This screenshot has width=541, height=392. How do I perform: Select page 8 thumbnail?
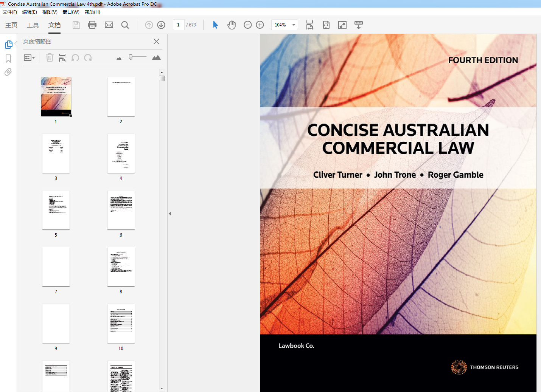tap(121, 267)
